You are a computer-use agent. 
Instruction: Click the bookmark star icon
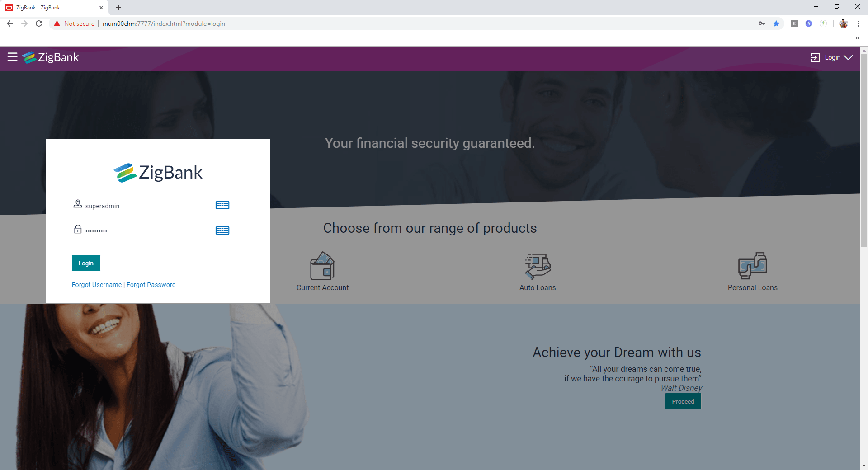click(x=776, y=23)
